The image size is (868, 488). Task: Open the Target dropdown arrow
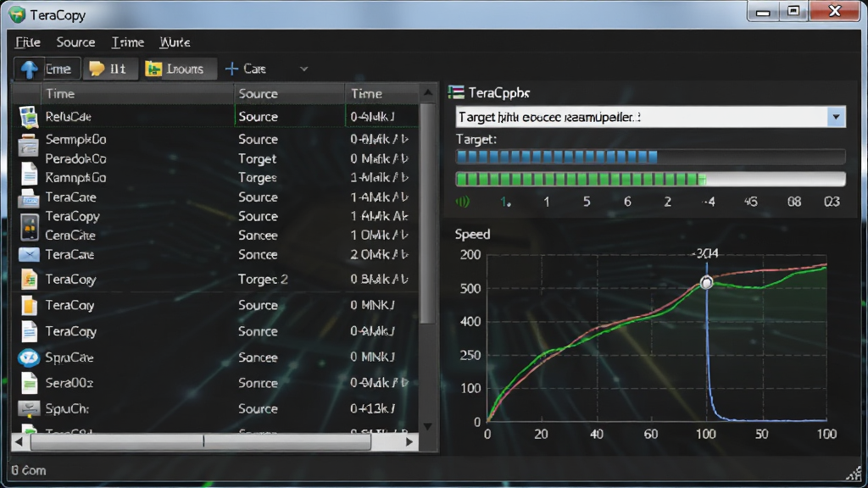click(x=836, y=117)
